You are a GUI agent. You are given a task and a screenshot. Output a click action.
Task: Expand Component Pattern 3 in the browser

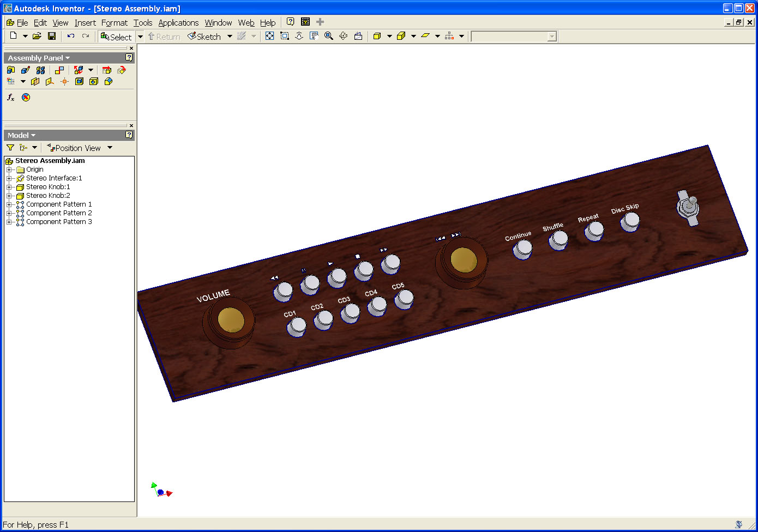tap(9, 222)
